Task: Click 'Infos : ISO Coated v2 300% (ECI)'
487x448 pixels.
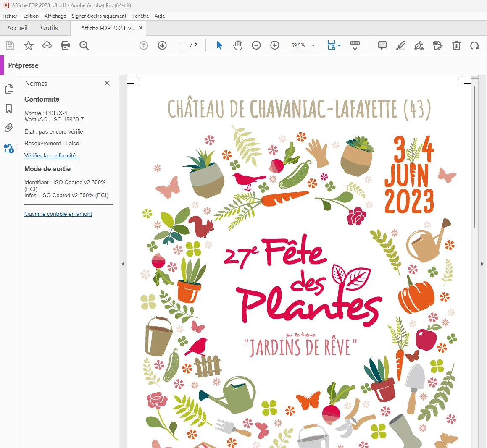Action: click(x=66, y=196)
